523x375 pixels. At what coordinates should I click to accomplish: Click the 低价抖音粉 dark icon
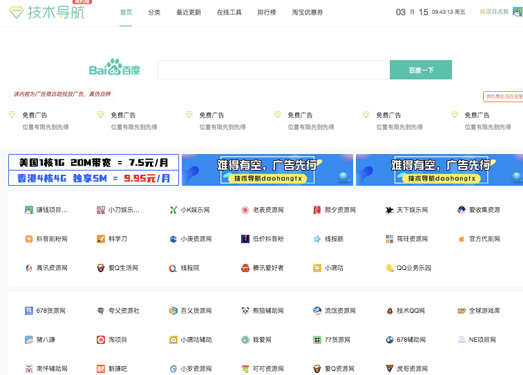245,239
